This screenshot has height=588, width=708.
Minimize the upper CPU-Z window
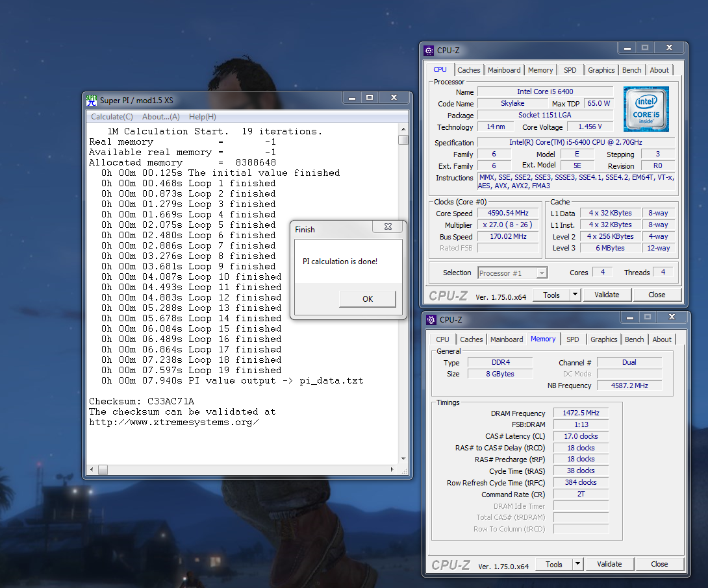pyautogui.click(x=627, y=48)
